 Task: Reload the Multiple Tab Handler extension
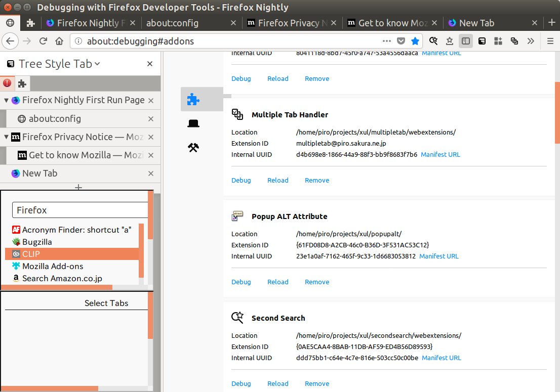278,181
